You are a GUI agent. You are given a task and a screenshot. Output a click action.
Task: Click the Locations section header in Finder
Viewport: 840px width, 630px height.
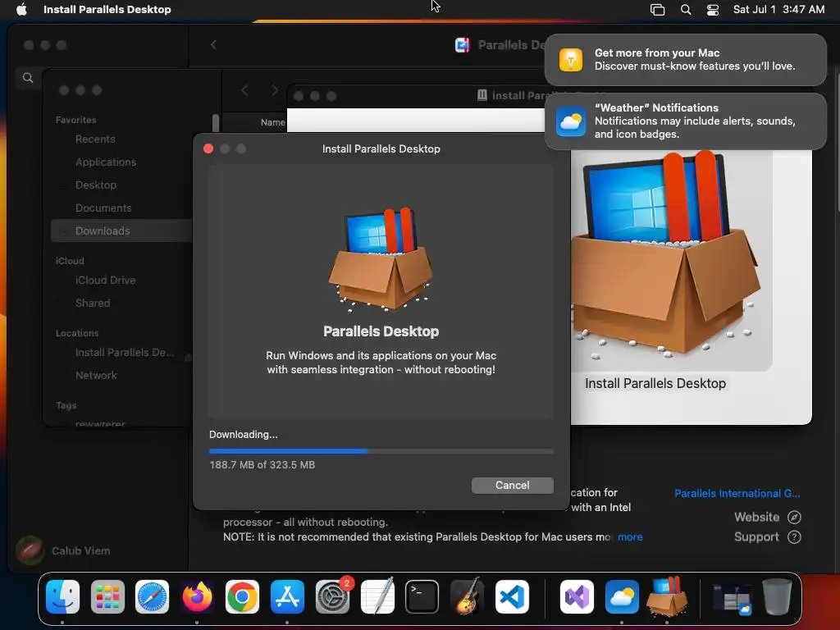point(77,333)
